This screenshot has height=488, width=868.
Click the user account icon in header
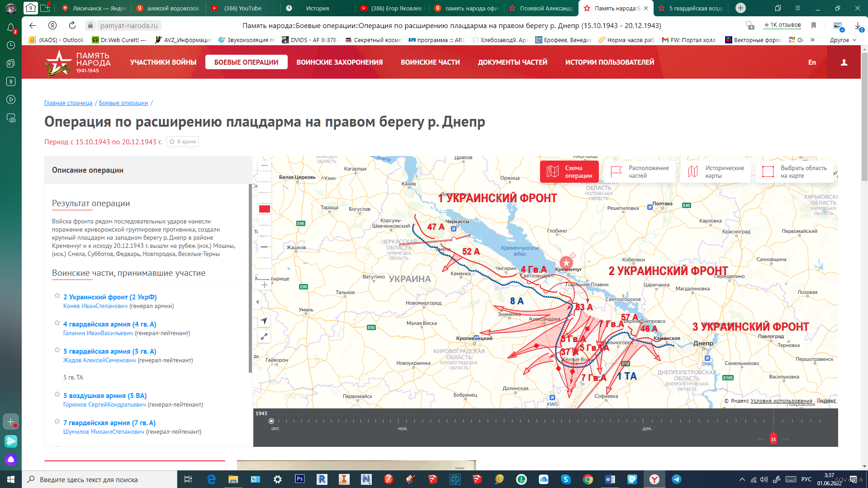(844, 62)
